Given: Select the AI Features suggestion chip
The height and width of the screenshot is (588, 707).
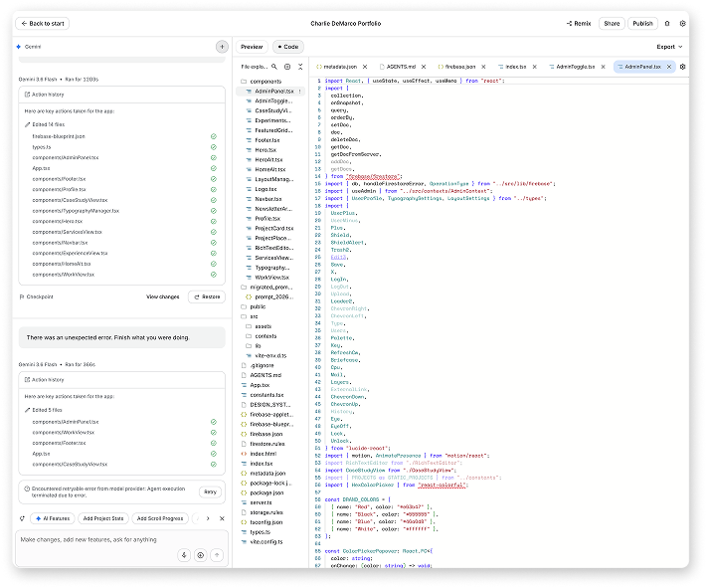Looking at the screenshot, I should (53, 518).
